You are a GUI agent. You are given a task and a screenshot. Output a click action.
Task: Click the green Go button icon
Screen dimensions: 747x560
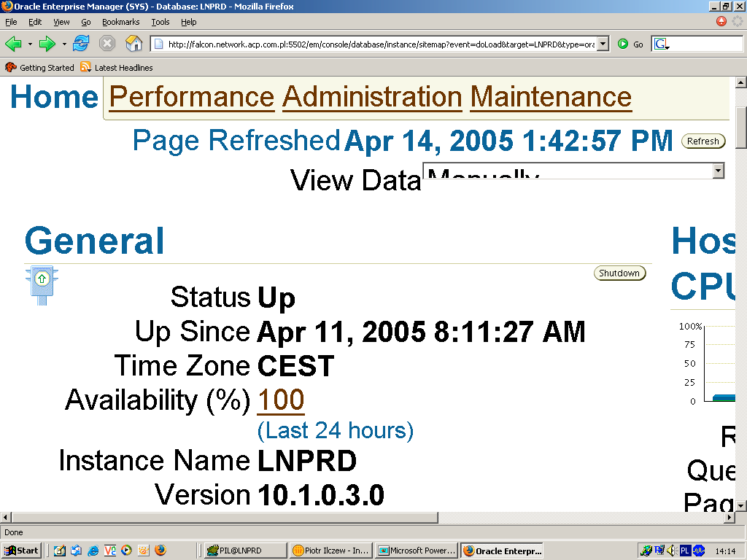coord(623,44)
